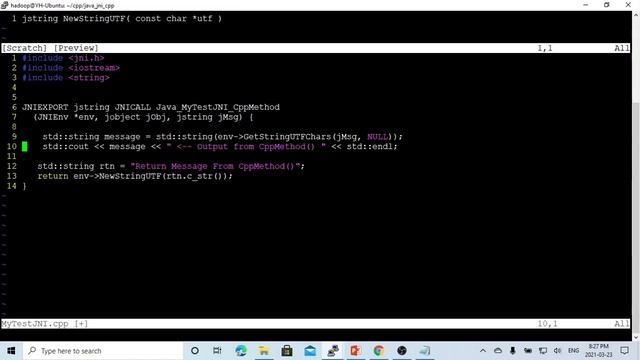Click the '#include <iostream>' line
The image size is (640, 360).
pos(71,68)
